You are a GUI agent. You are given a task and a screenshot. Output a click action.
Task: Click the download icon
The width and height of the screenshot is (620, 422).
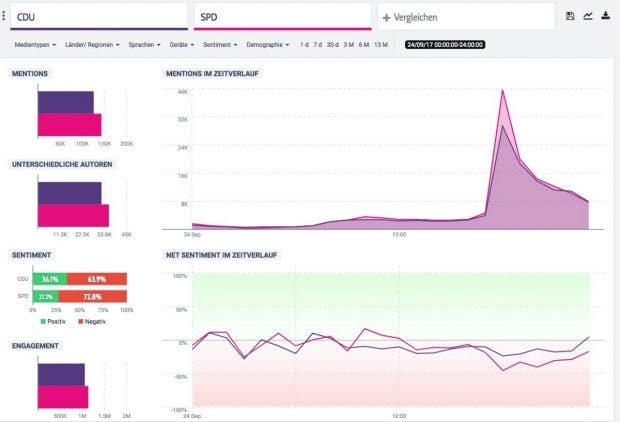(605, 16)
